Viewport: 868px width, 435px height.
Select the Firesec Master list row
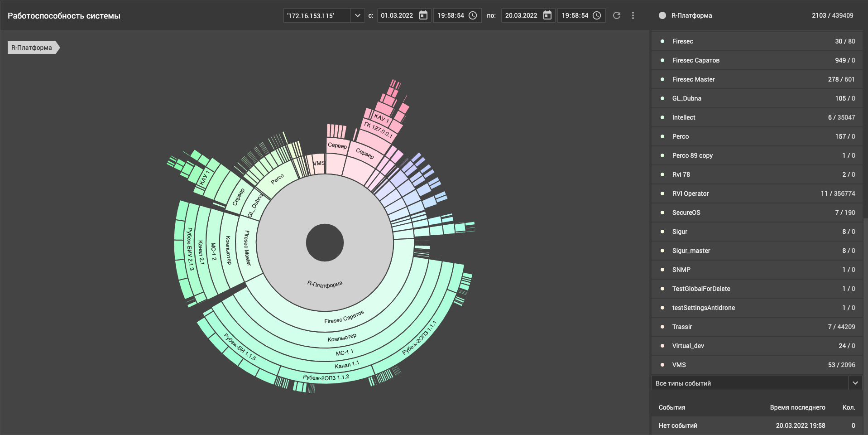click(757, 79)
